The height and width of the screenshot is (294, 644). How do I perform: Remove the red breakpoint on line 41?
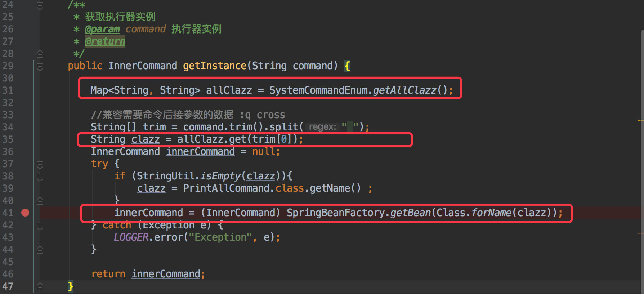(25, 213)
